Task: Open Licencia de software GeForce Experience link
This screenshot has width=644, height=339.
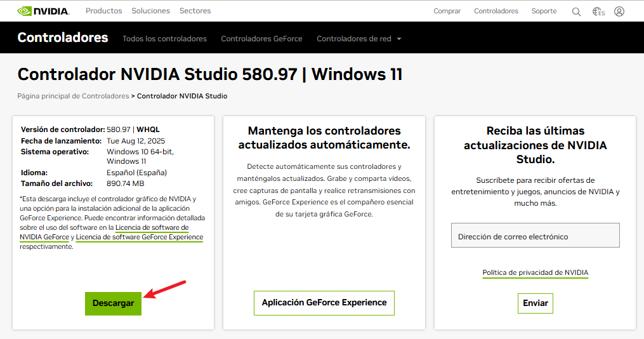Action: 140,237
